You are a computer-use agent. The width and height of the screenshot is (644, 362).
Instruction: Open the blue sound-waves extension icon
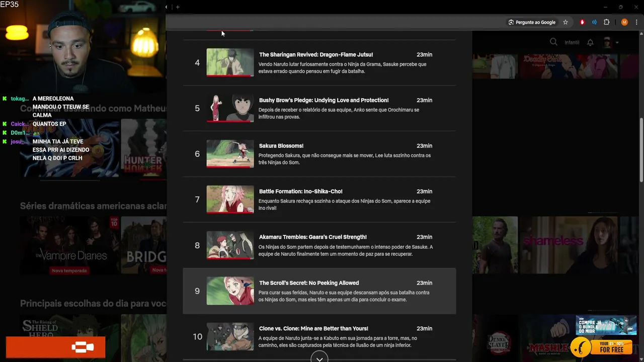point(594,22)
